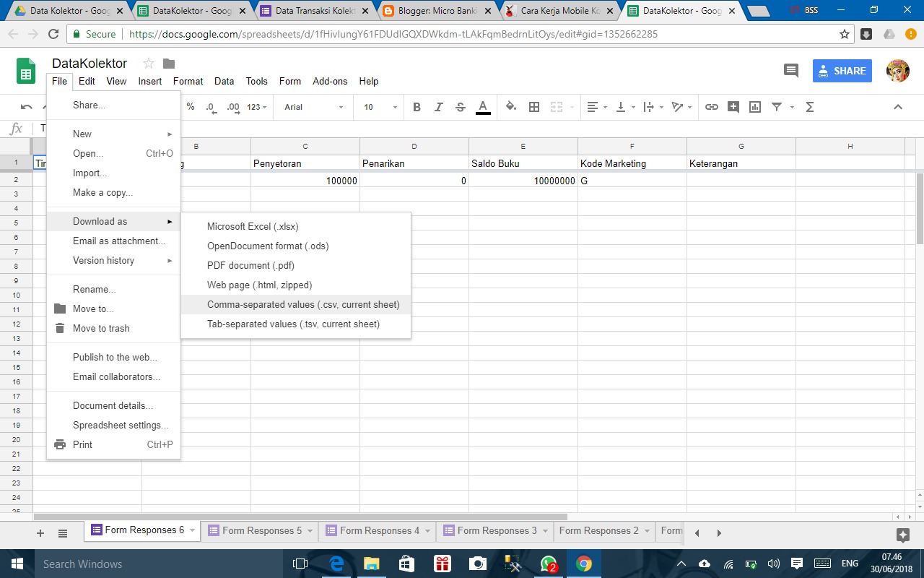Open the Arial font dropdown
The height and width of the screenshot is (578, 924).
point(313,106)
